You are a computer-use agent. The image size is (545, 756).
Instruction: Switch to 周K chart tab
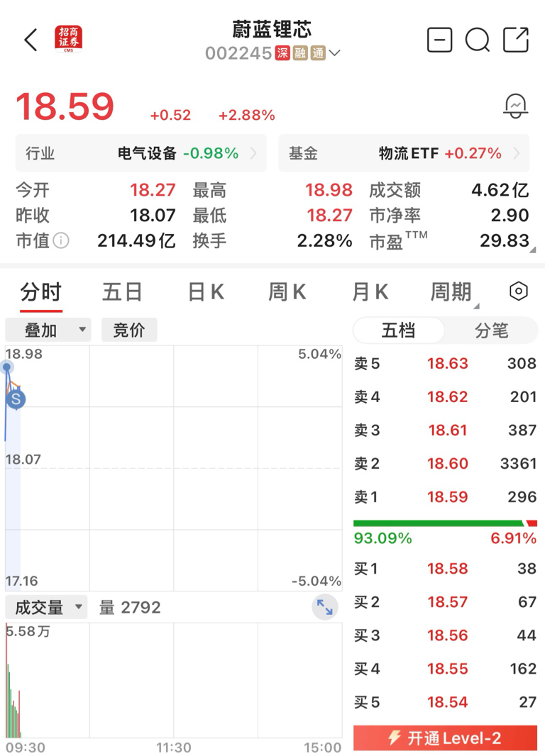[287, 292]
